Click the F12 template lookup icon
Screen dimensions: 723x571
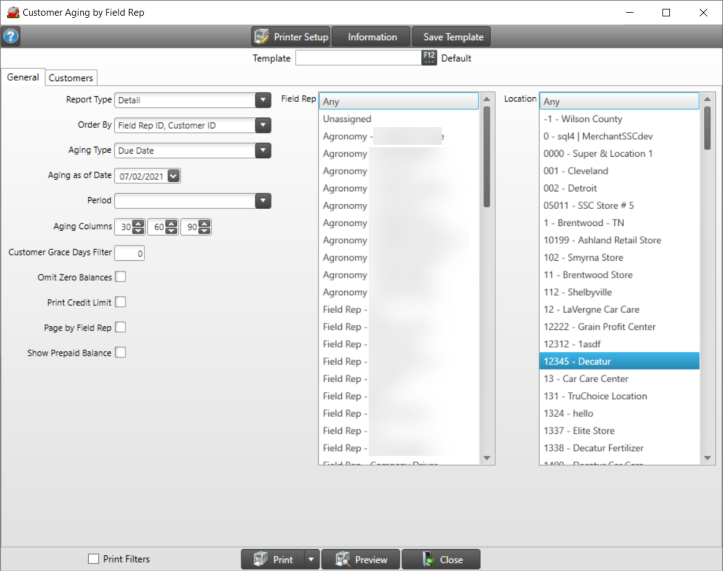[429, 58]
